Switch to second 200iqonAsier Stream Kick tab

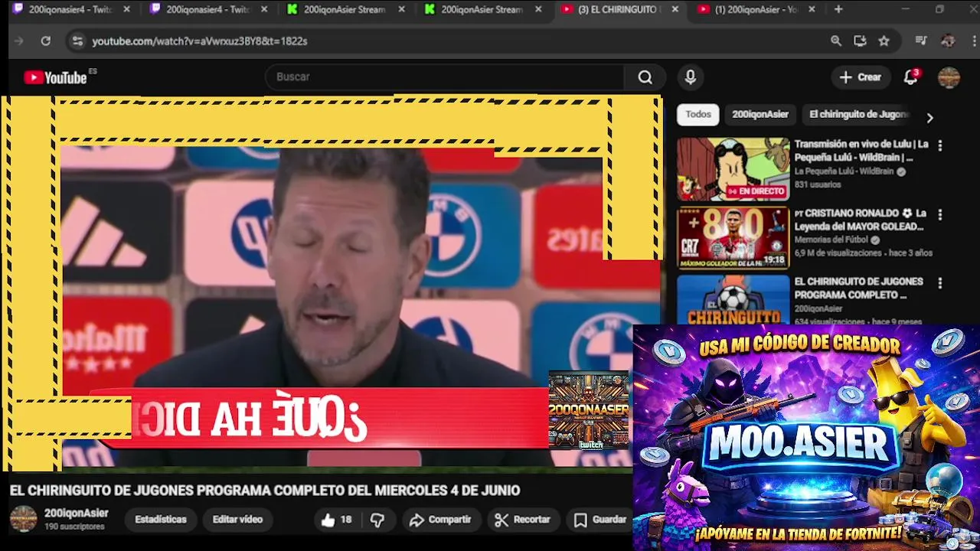coord(482,9)
